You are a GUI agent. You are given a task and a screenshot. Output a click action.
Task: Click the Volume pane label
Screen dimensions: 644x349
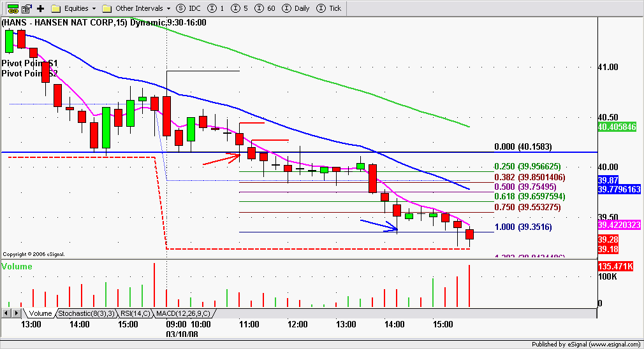click(17, 267)
